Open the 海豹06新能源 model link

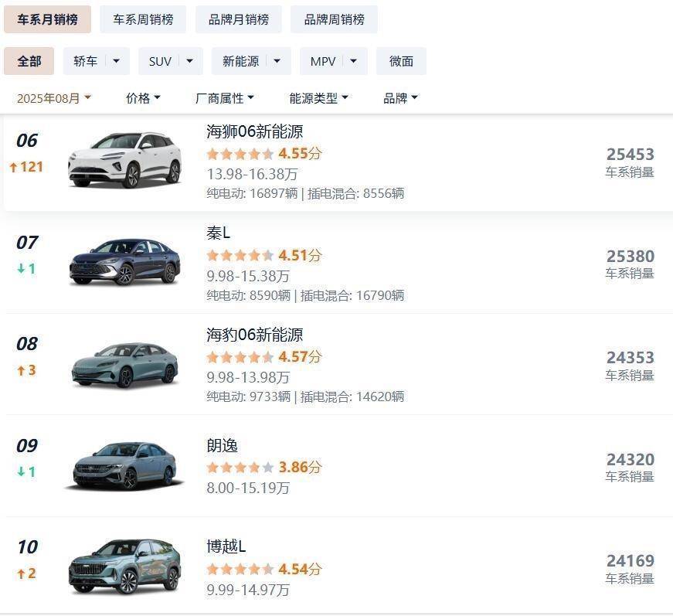pos(254,335)
